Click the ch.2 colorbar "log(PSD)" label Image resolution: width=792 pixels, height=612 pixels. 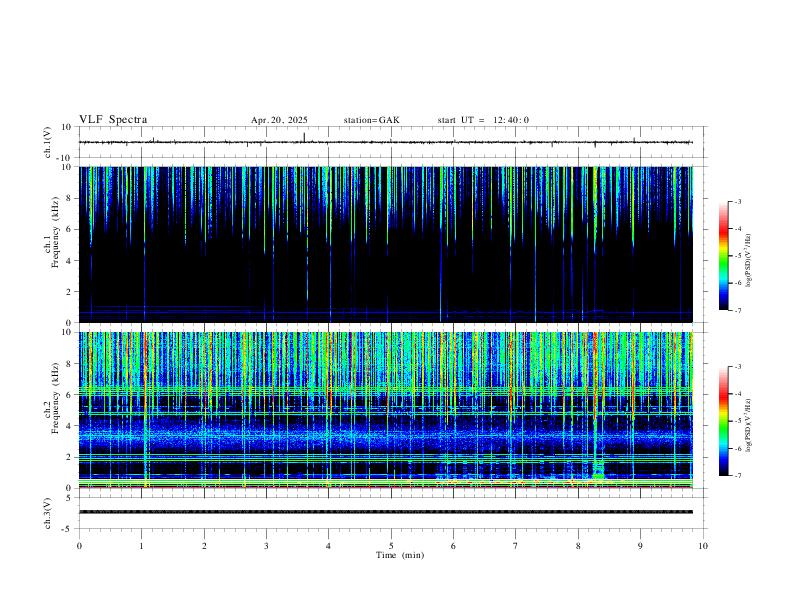[x=749, y=426]
